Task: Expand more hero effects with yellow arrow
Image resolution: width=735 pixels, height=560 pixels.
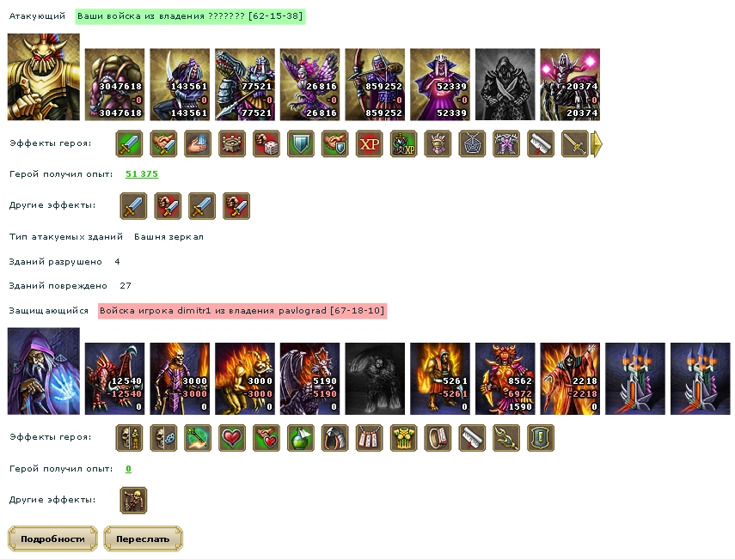Action: coord(597,143)
